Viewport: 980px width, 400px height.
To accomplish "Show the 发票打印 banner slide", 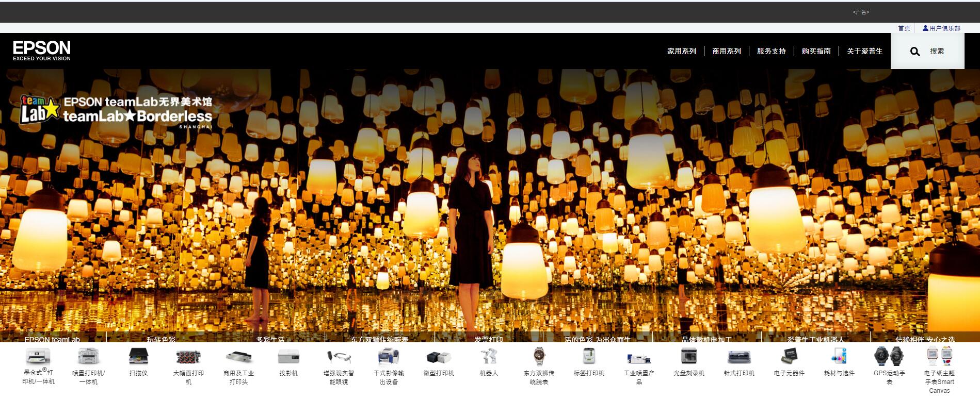I will (x=488, y=338).
